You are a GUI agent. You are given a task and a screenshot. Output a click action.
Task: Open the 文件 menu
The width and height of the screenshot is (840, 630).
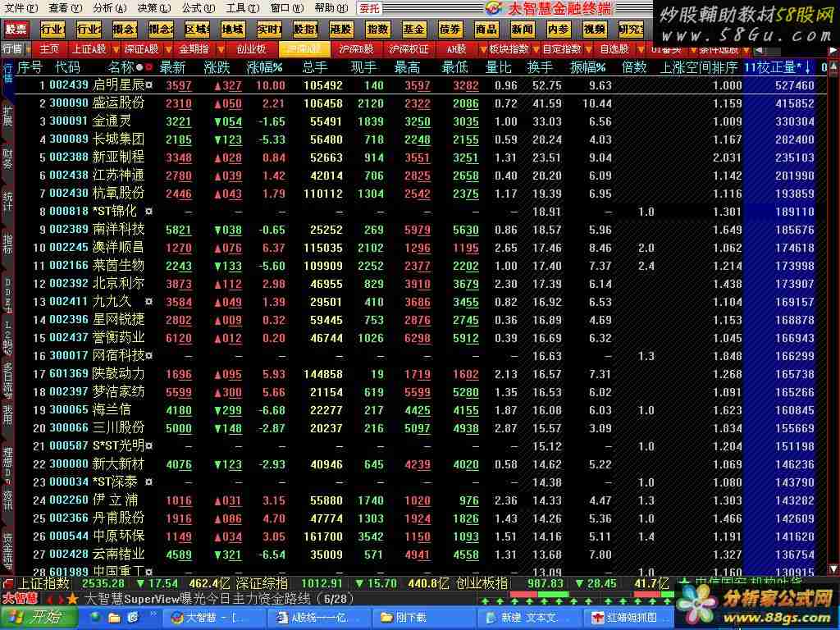[x=21, y=8]
